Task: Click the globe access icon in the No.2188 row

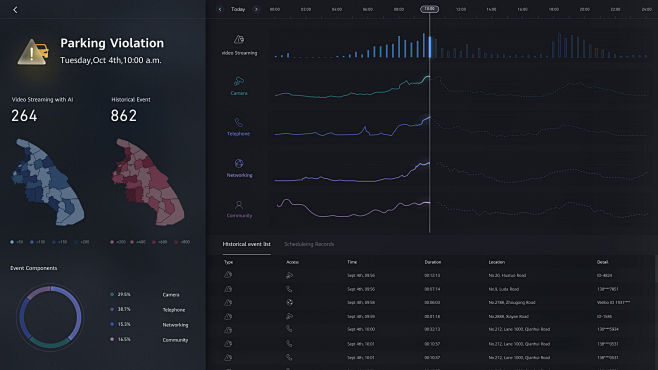Action: [289, 302]
